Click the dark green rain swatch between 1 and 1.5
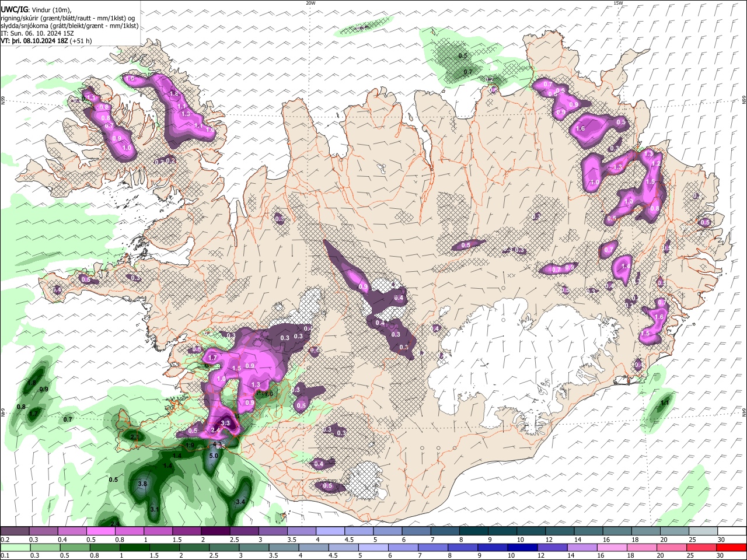747x560 pixels. click(x=135, y=547)
